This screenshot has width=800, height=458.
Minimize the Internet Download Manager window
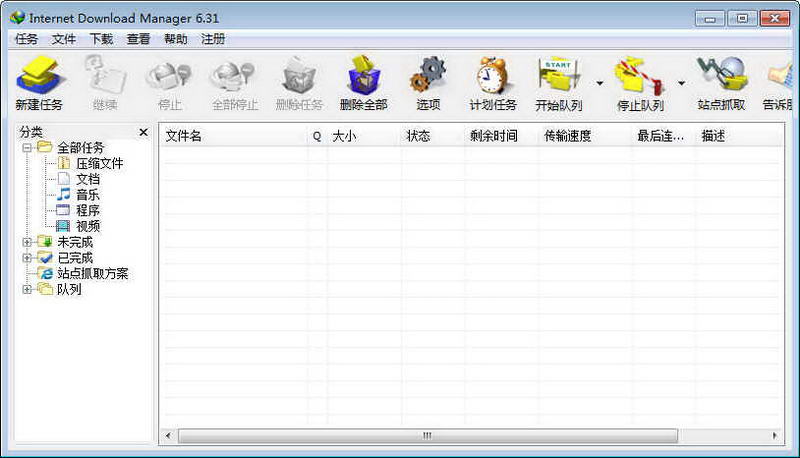pyautogui.click(x=710, y=18)
